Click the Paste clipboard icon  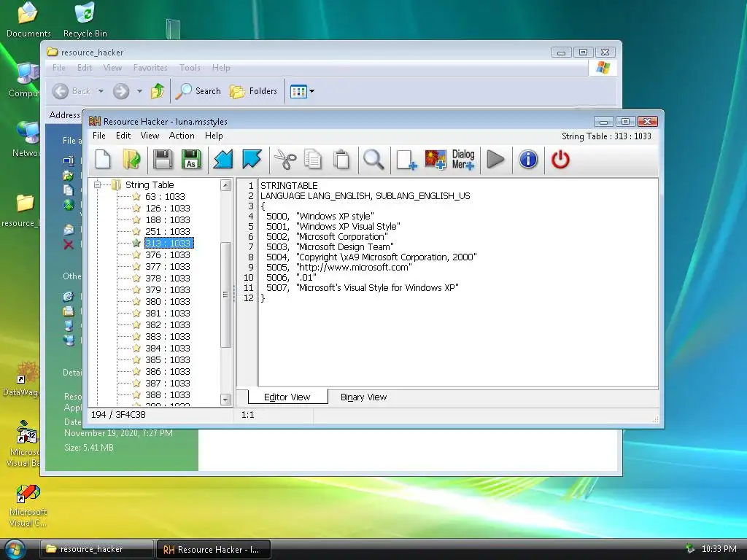(x=341, y=160)
